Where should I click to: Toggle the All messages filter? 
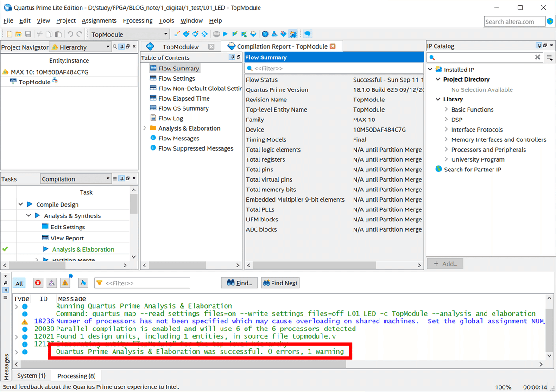click(19, 284)
